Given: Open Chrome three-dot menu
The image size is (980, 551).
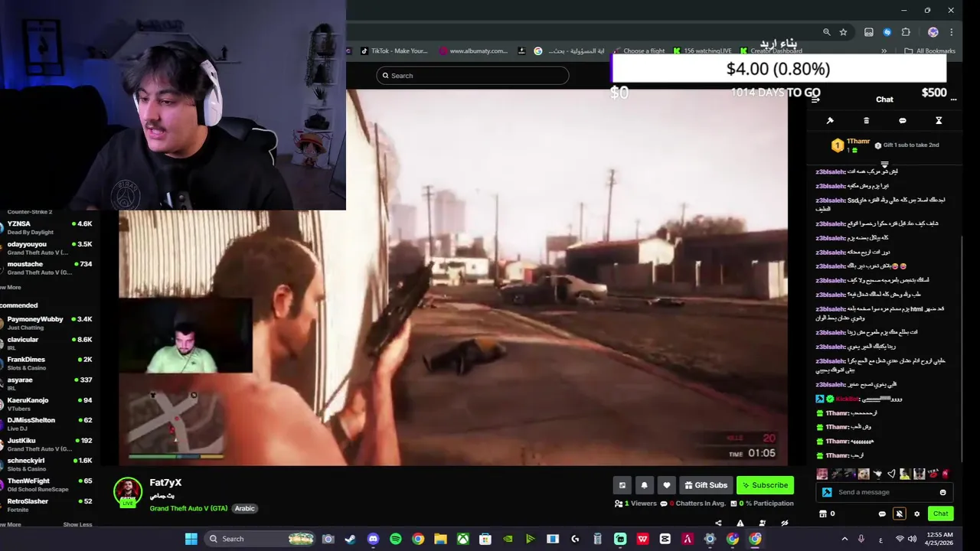Looking at the screenshot, I should (952, 32).
